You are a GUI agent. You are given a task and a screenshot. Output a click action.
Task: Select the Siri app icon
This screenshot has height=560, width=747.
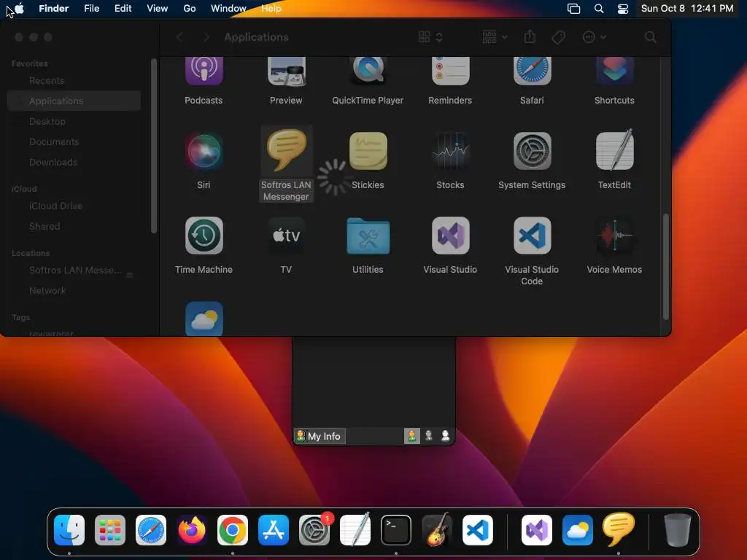pos(204,151)
